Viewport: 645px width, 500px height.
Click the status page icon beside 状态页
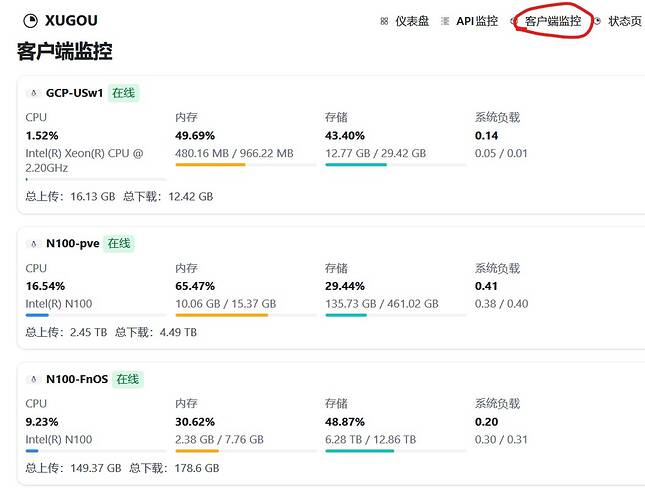click(x=597, y=21)
